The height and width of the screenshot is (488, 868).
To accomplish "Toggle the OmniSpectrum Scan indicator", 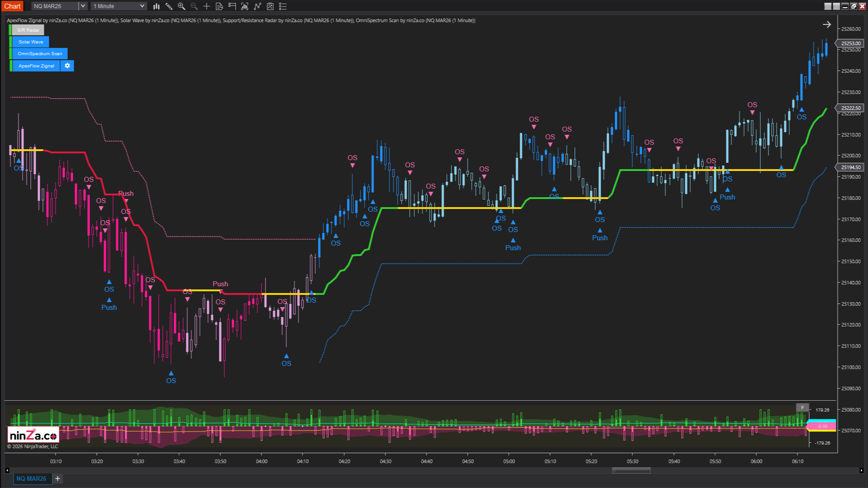I will coord(40,54).
